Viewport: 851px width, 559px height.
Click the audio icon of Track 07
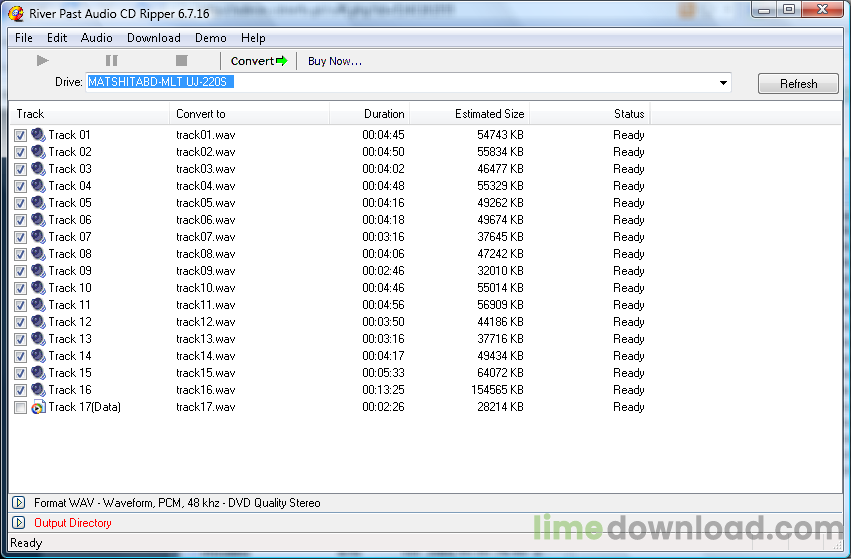(x=38, y=236)
